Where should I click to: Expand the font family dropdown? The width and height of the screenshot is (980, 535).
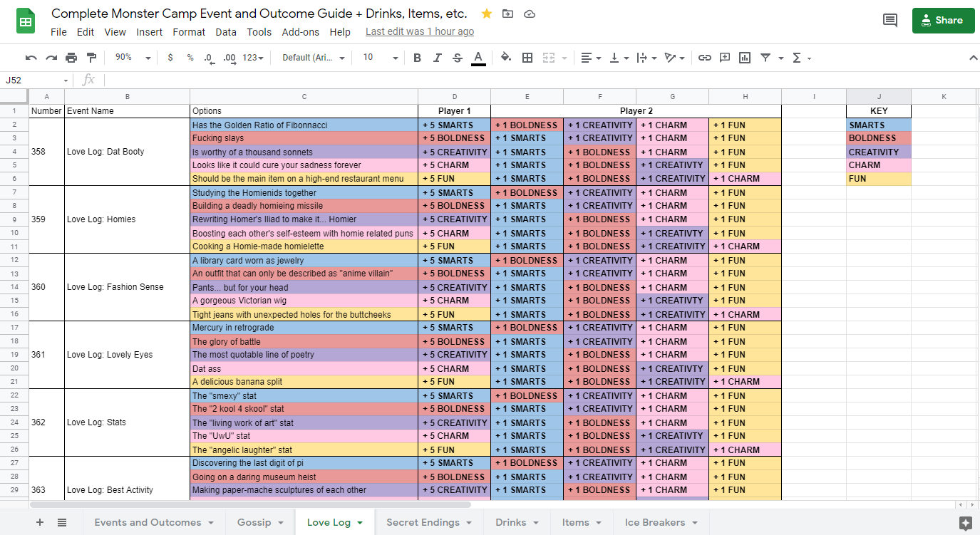click(x=313, y=58)
